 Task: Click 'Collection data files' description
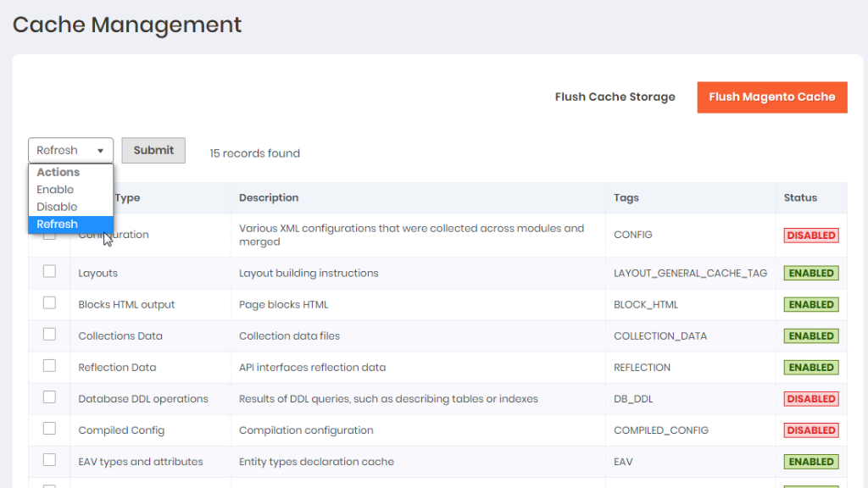point(289,335)
